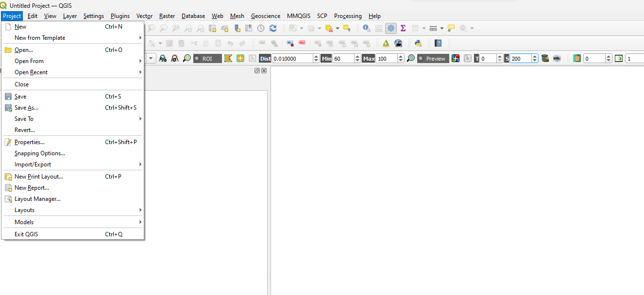Click Snapping Options... entry

click(x=73, y=153)
